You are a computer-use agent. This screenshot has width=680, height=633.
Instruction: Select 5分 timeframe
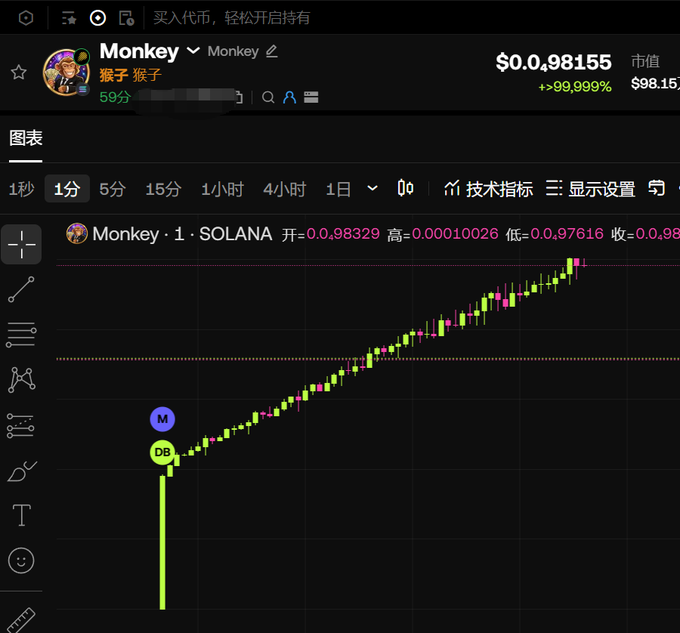[x=112, y=189]
